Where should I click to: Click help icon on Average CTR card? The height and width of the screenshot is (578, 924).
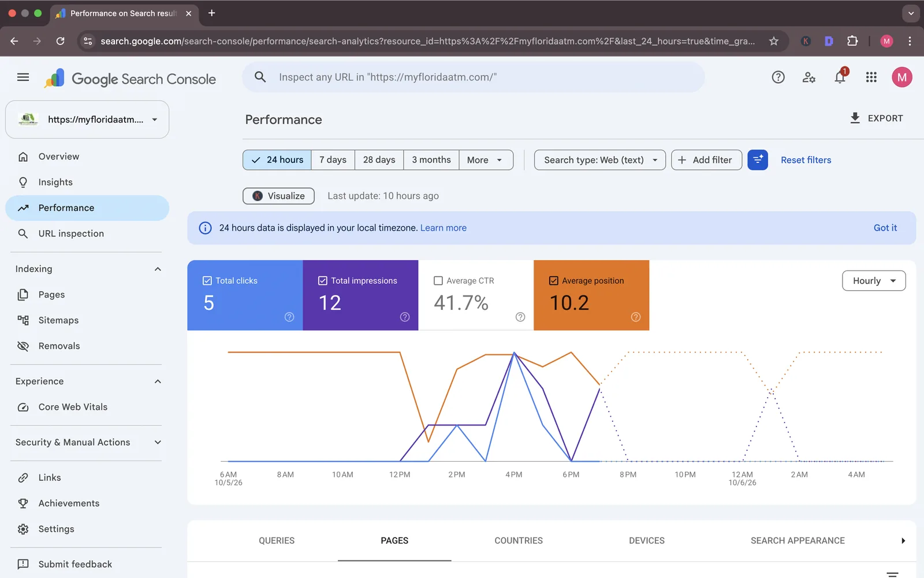[x=520, y=317]
